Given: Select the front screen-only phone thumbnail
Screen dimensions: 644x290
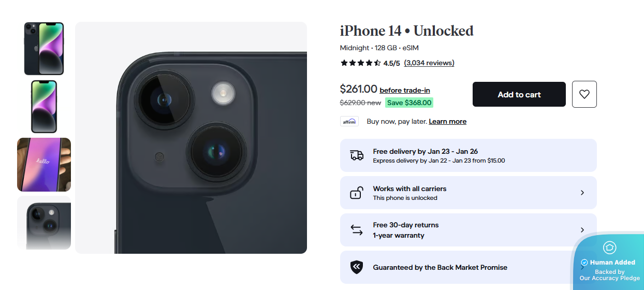Looking at the screenshot, I should point(44,106).
